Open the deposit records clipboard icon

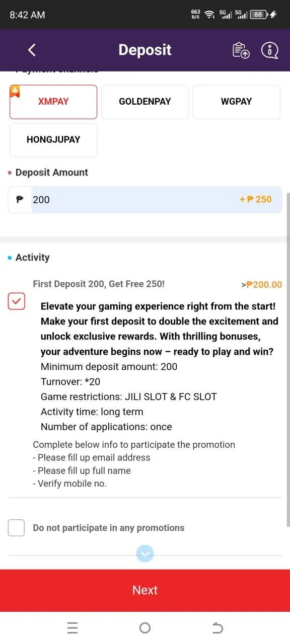(x=241, y=50)
